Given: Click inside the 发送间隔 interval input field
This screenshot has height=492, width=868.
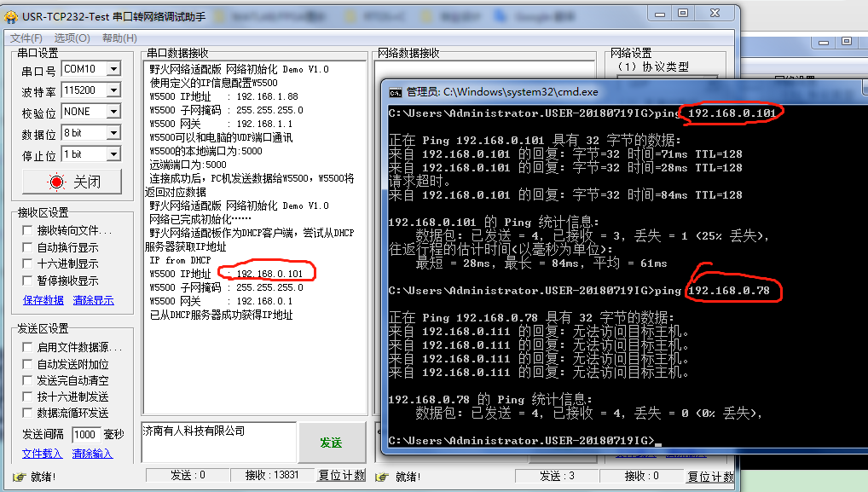Looking at the screenshot, I should pyautogui.click(x=85, y=433).
